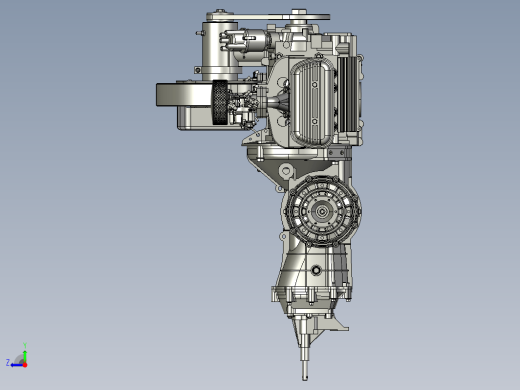Screen dimensions: 520x390
Task: Click the red X axis dot of the triad
Action: [x=25, y=365]
